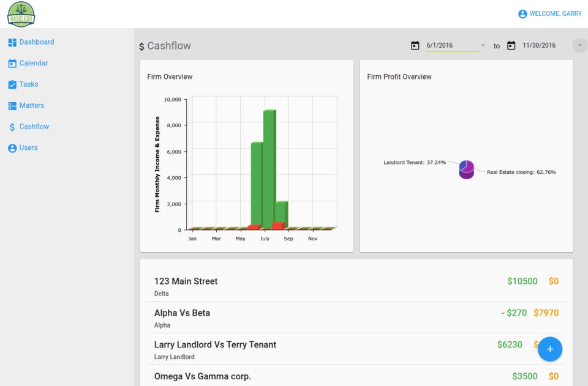
Task: Click the Landlord Tenant: 37.24% label
Action: 415,163
